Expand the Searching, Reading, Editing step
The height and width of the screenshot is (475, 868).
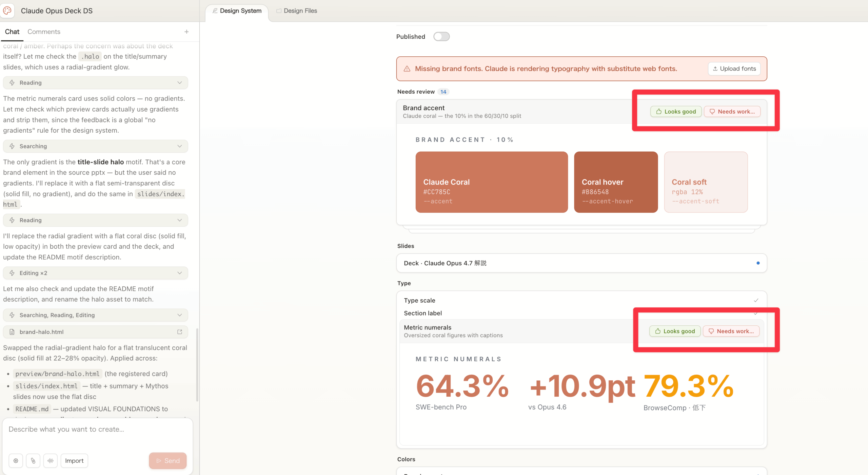point(180,315)
